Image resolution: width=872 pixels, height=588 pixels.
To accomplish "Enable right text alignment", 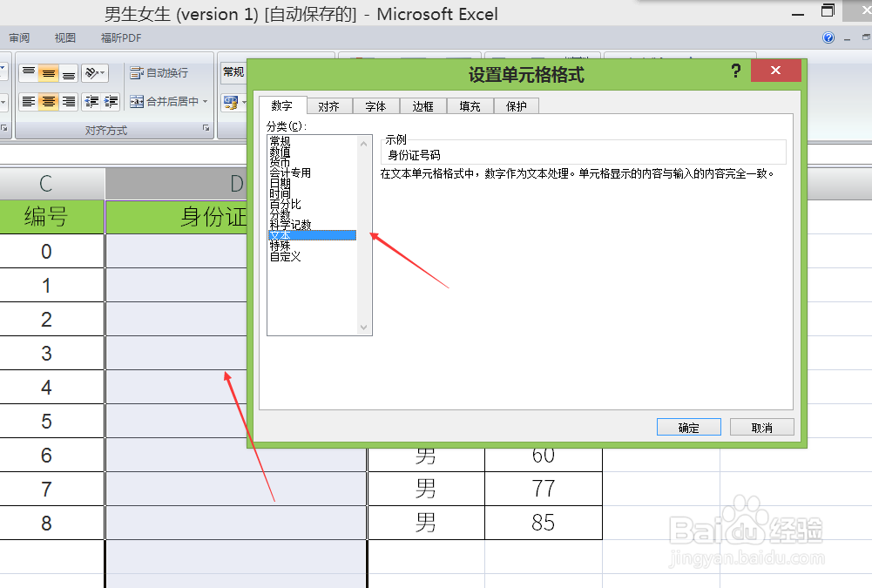I will click(x=68, y=100).
